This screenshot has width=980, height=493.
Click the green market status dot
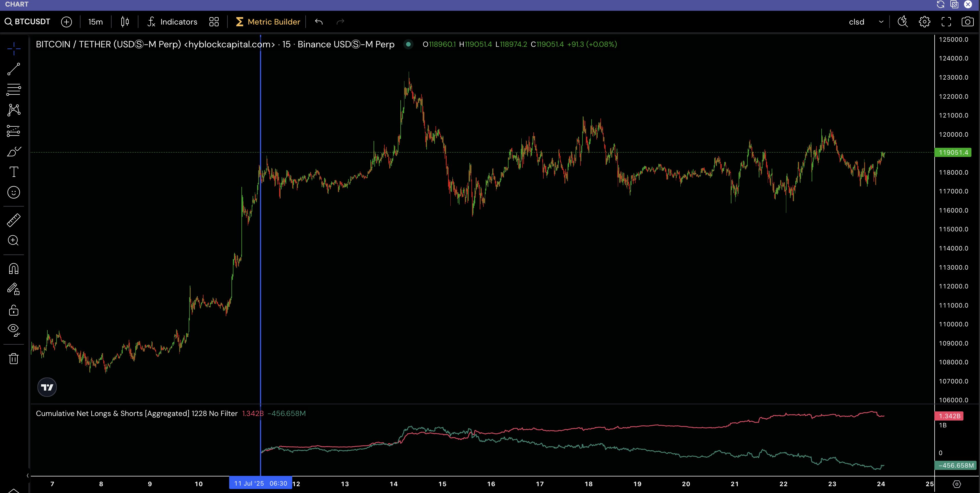click(408, 45)
